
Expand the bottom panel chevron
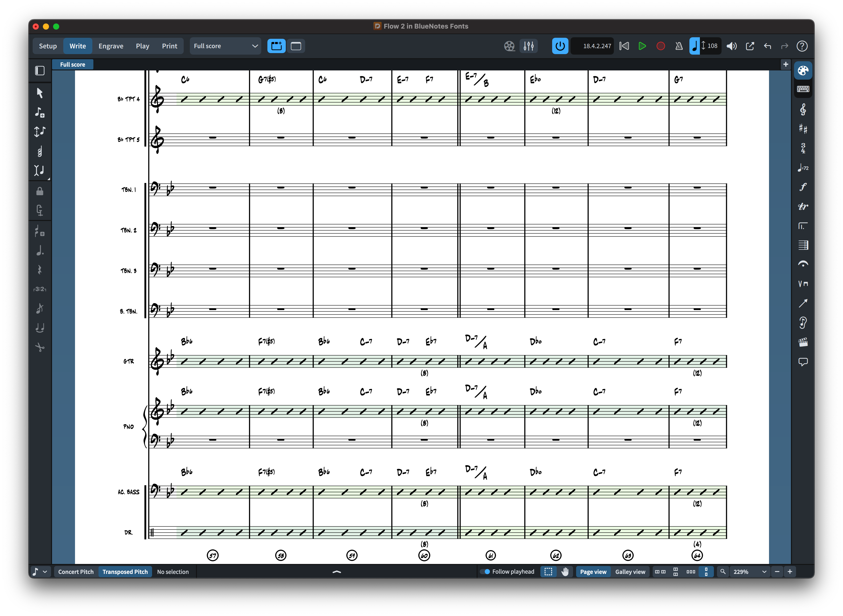tap(337, 572)
